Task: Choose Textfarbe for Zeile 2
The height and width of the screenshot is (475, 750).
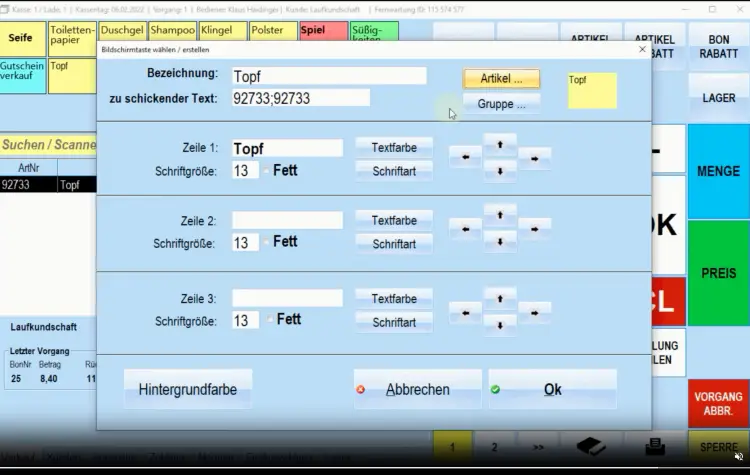Action: coord(394,221)
